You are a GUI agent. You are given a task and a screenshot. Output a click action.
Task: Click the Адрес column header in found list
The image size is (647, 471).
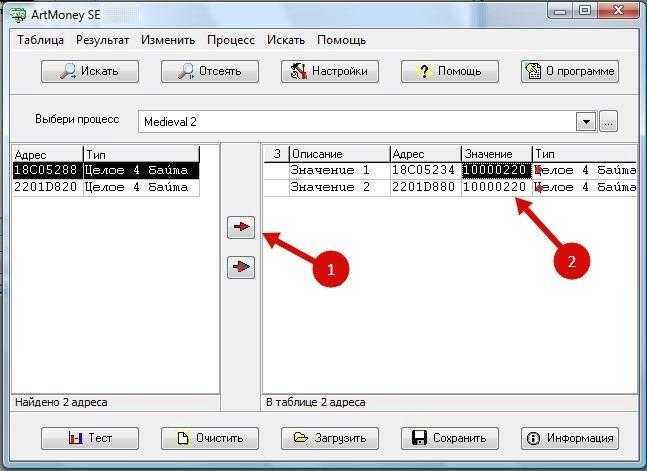coord(47,154)
